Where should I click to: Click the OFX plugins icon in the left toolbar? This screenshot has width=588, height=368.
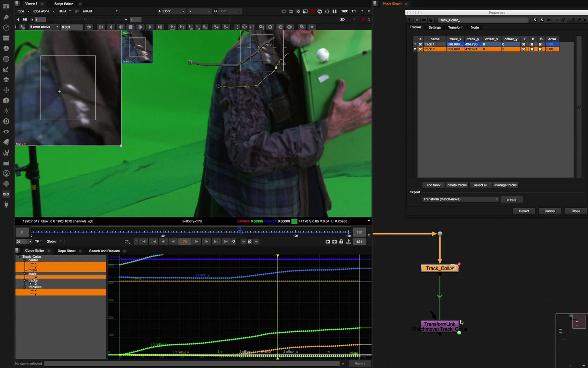click(6, 194)
